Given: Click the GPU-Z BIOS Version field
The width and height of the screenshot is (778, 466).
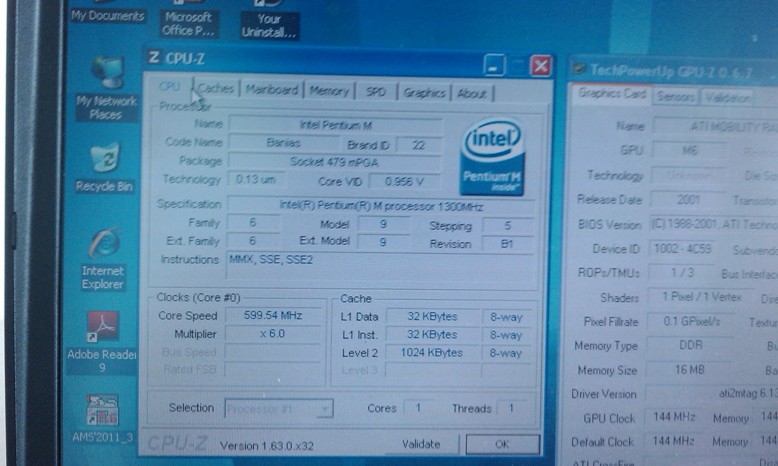Looking at the screenshot, I should (713, 225).
